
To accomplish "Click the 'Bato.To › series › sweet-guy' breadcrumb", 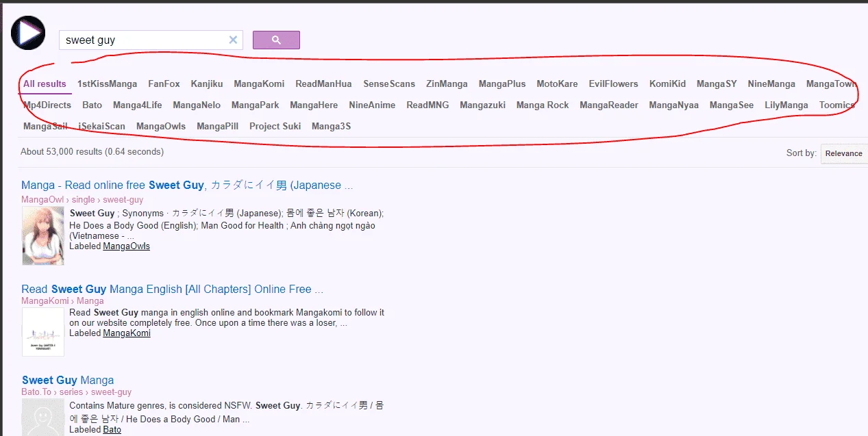I will click(77, 392).
